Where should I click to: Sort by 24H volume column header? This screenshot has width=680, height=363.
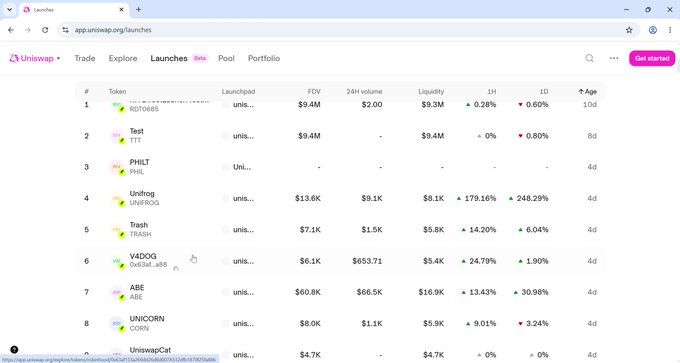tap(364, 92)
